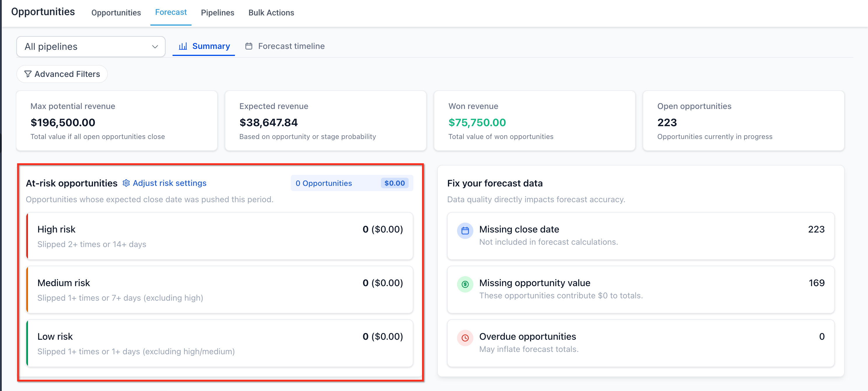Click the funnel icon in Advanced Filters

tap(28, 74)
